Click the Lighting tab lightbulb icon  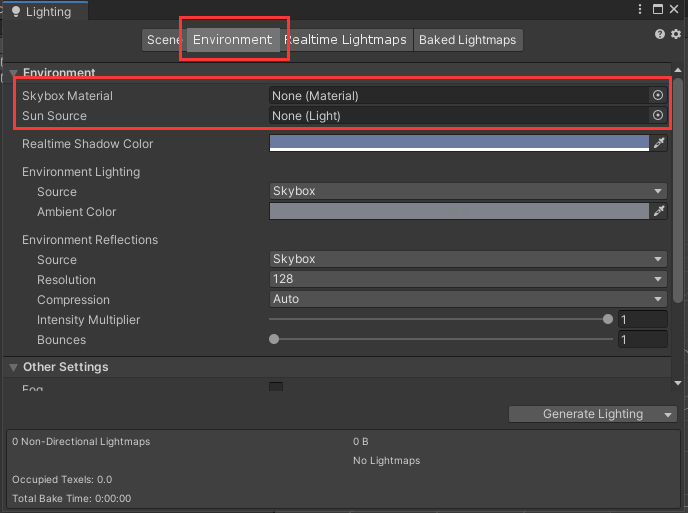pyautogui.click(x=16, y=12)
